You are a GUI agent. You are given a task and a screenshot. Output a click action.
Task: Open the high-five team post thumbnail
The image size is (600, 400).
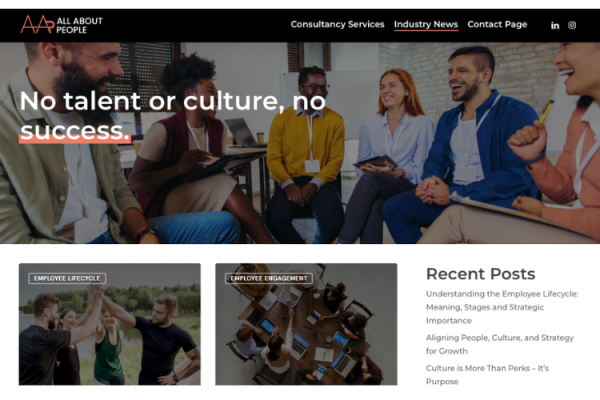pyautogui.click(x=109, y=324)
